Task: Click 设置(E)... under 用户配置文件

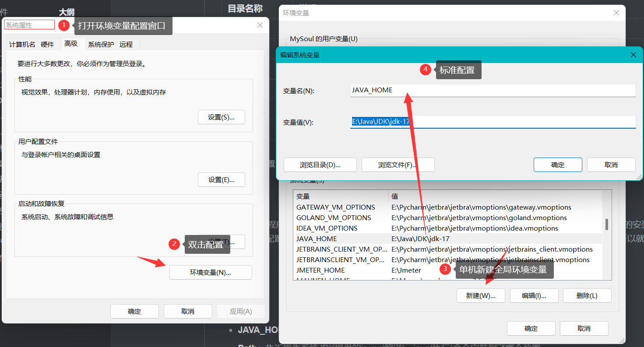Action: 221,180
